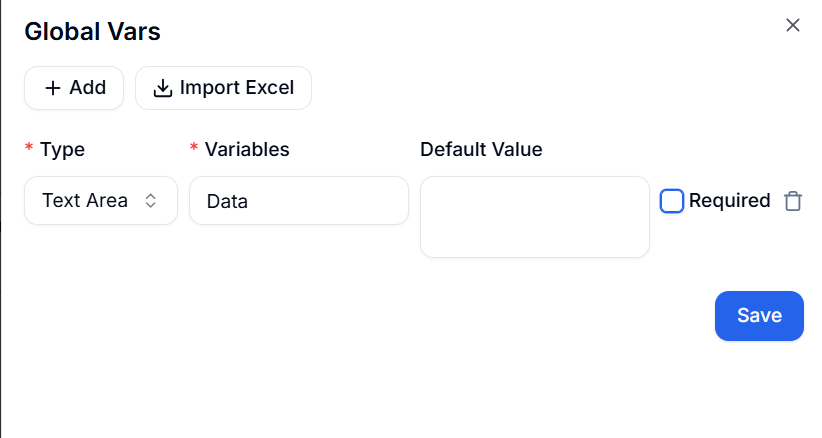This screenshot has height=438, width=822.
Task: Click the plus icon beside Add
Action: pyautogui.click(x=53, y=88)
